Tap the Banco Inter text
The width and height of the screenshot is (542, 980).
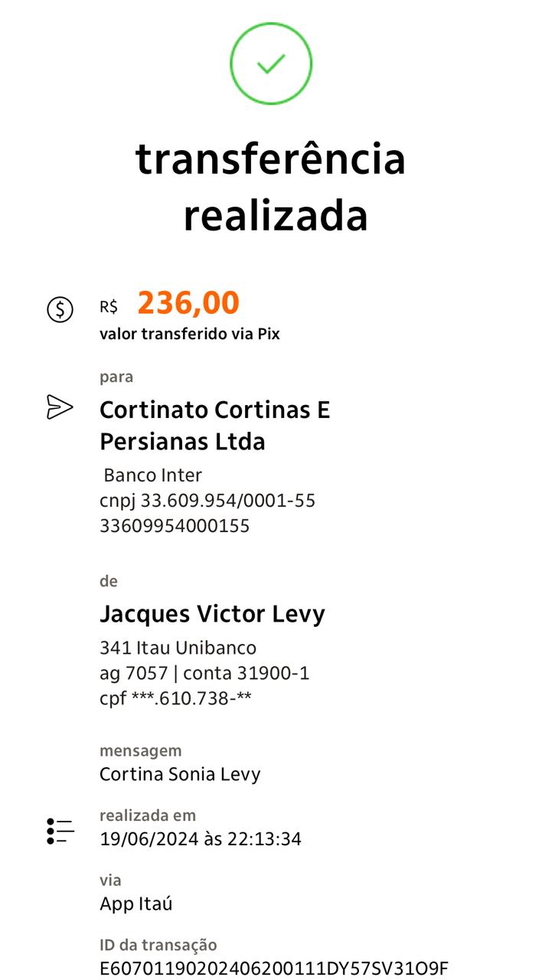[152, 475]
